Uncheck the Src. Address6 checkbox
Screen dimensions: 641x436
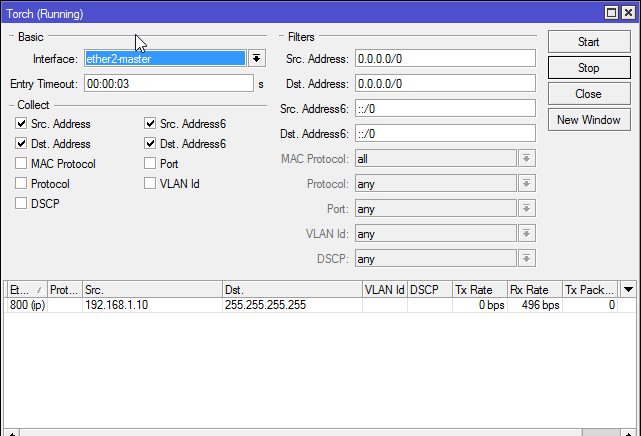click(150, 123)
